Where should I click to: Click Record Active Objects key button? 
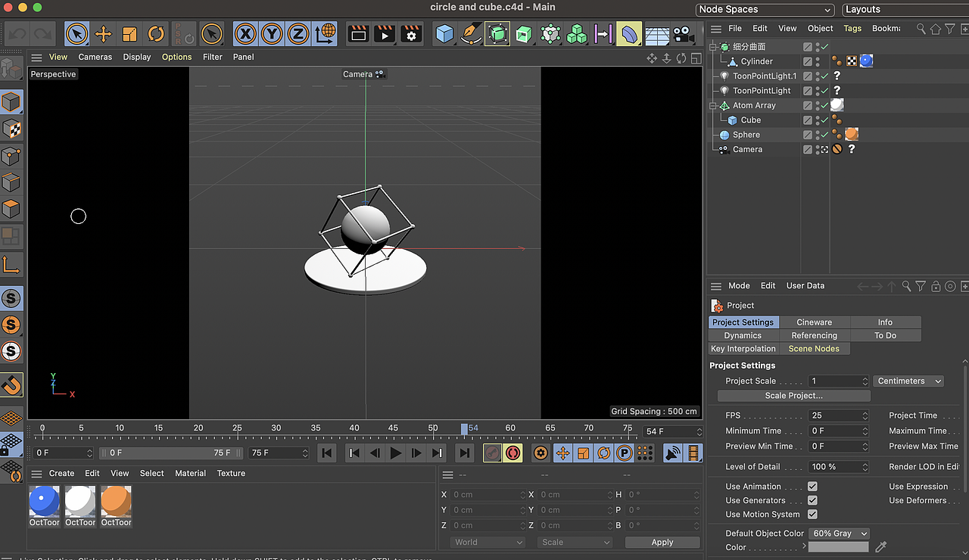coord(493,453)
